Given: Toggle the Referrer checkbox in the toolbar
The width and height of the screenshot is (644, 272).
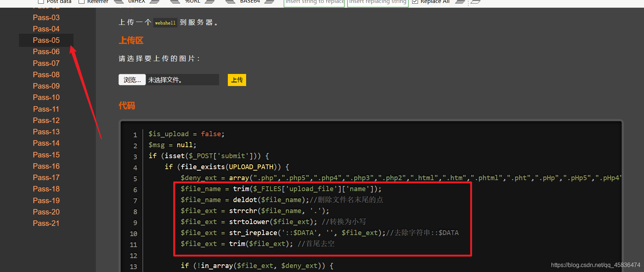Looking at the screenshot, I should point(82,1).
